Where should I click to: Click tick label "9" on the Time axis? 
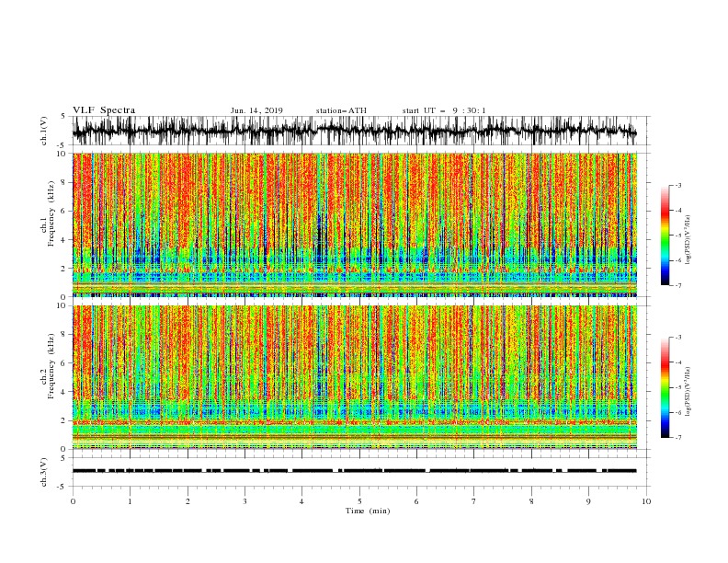[x=588, y=501]
